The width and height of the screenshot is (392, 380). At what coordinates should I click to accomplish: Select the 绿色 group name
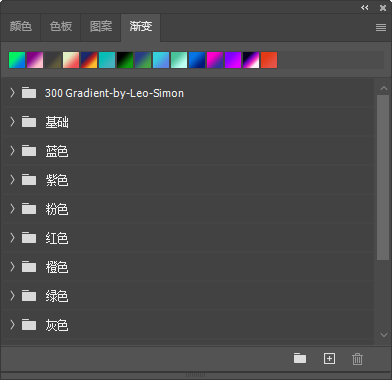(57, 296)
